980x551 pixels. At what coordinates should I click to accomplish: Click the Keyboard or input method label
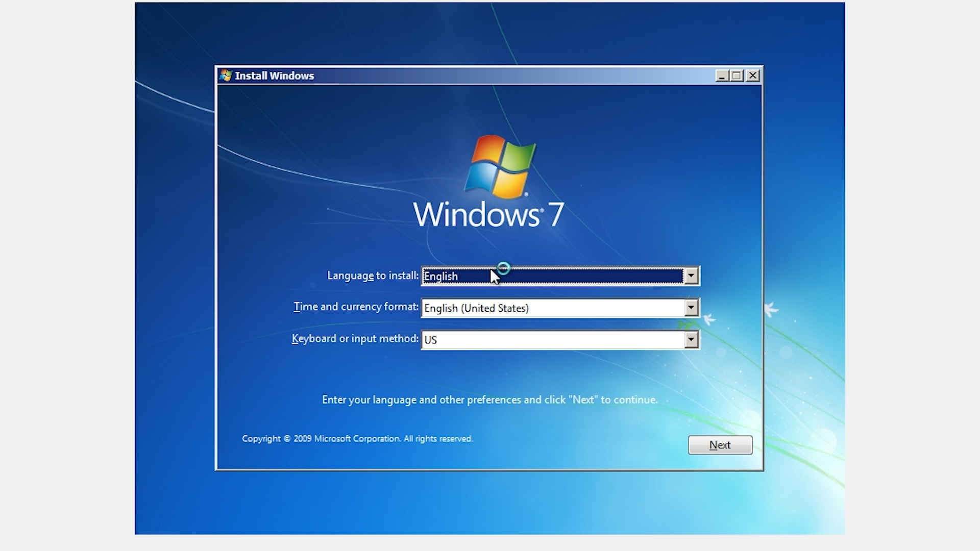click(x=354, y=338)
